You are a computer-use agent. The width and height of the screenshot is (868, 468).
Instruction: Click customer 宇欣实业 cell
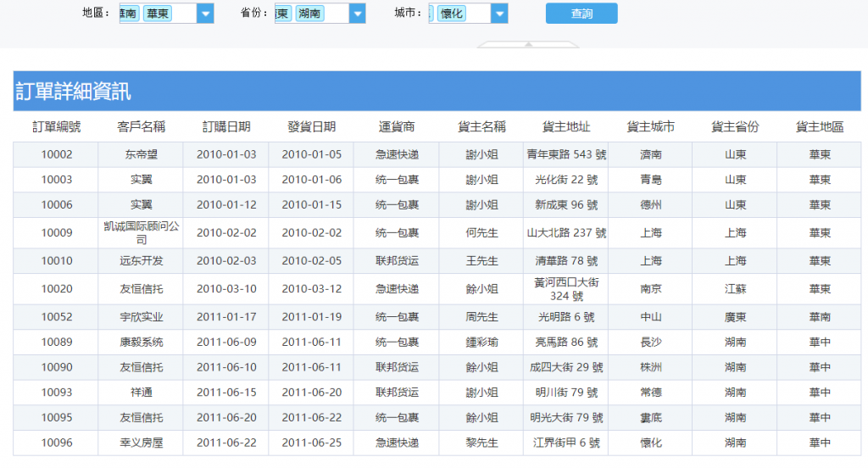142,317
